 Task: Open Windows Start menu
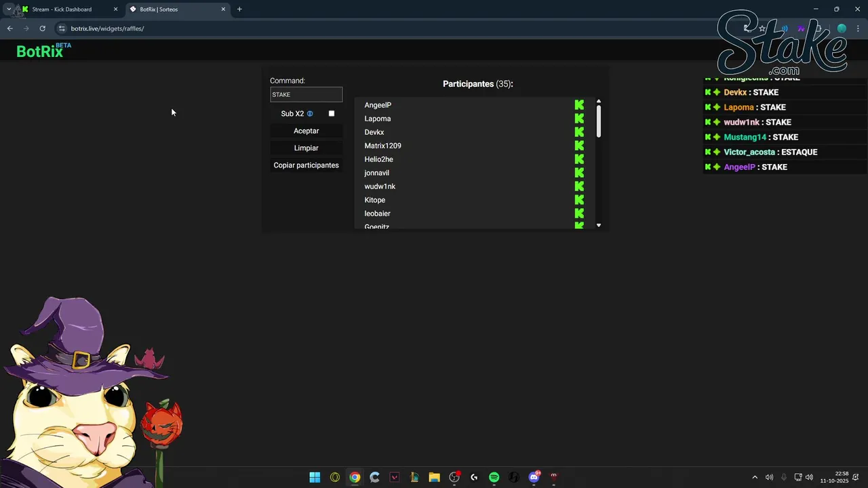315,477
